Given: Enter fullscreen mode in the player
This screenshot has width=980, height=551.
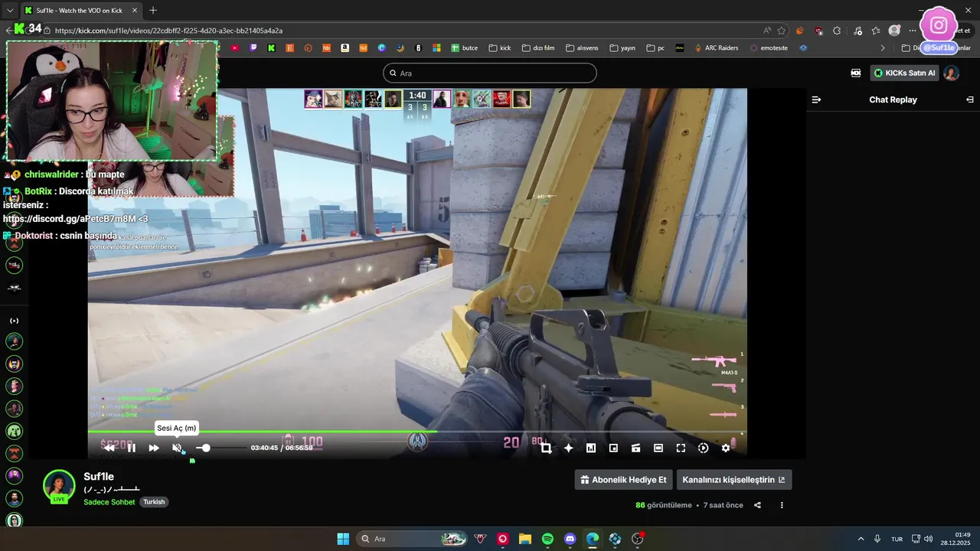Looking at the screenshot, I should [x=681, y=448].
